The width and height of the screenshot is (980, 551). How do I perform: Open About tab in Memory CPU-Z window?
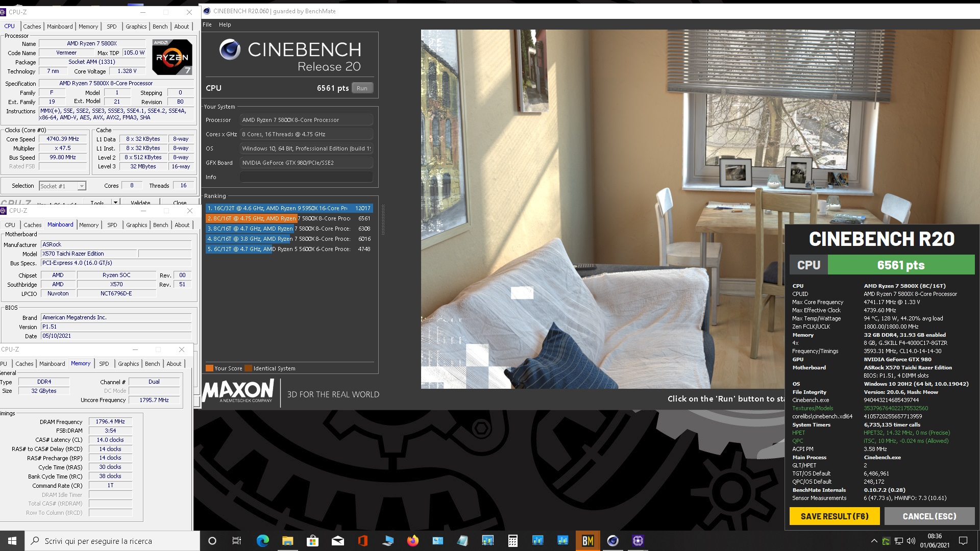pos(174,364)
